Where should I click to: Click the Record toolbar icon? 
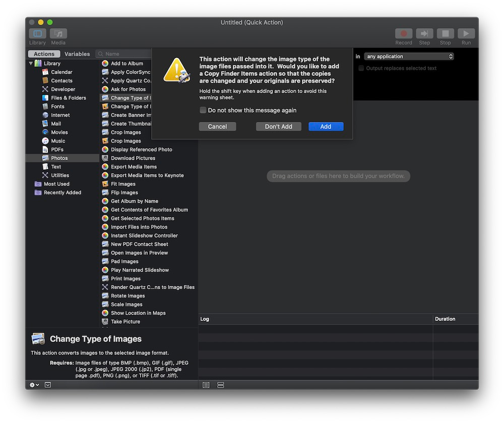click(403, 34)
